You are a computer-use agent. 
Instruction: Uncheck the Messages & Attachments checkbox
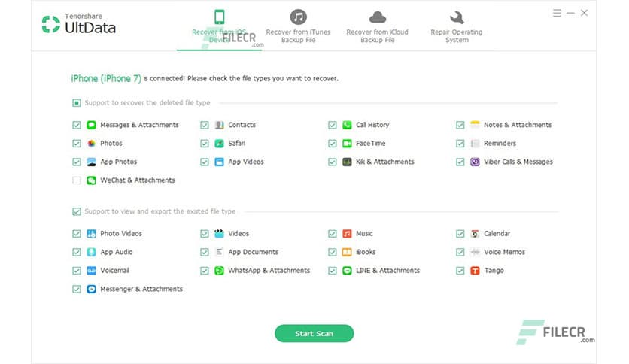pos(77,125)
